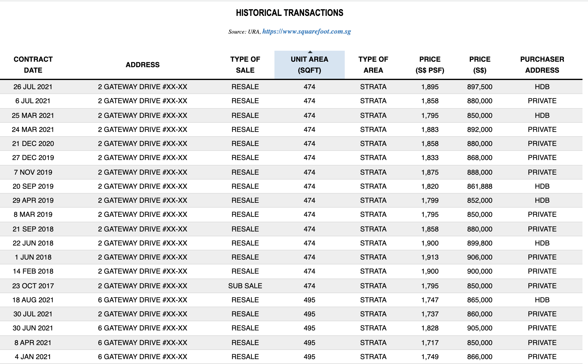The width and height of the screenshot is (588, 364).
Task: Select the 18 AUG 2021 6 Gateway Drive address
Action: point(143,300)
